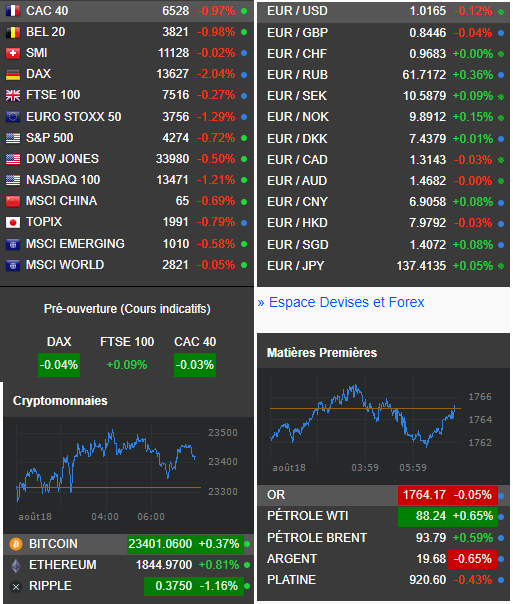Image resolution: width=513 pixels, height=604 pixels.
Task: Open the PÉTROLE WTI commodity row
Action: 383,516
